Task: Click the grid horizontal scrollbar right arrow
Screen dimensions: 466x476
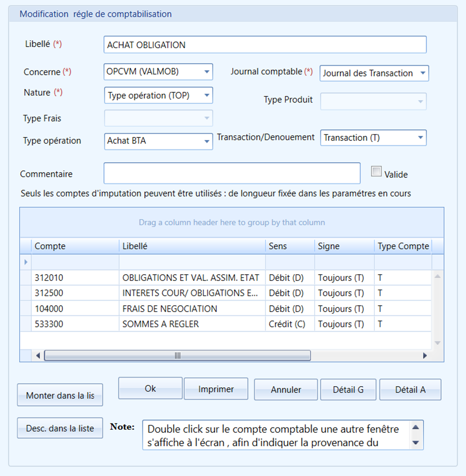Action: [425, 355]
